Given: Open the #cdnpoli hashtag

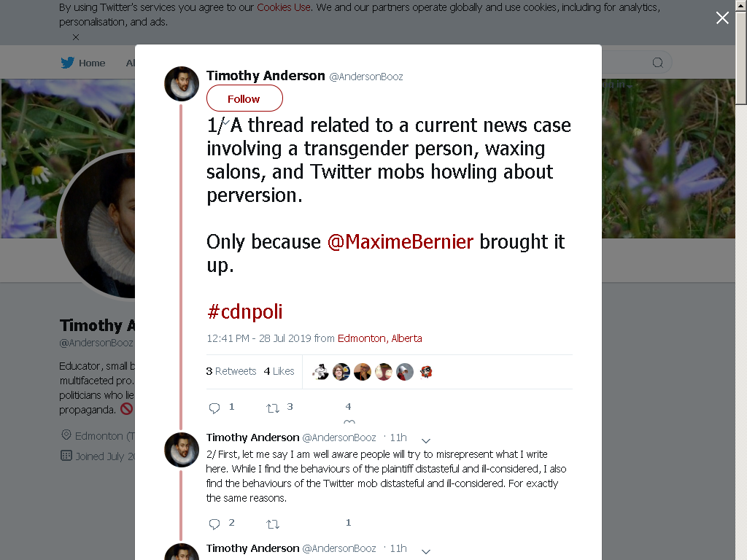Looking at the screenshot, I should tap(245, 312).
